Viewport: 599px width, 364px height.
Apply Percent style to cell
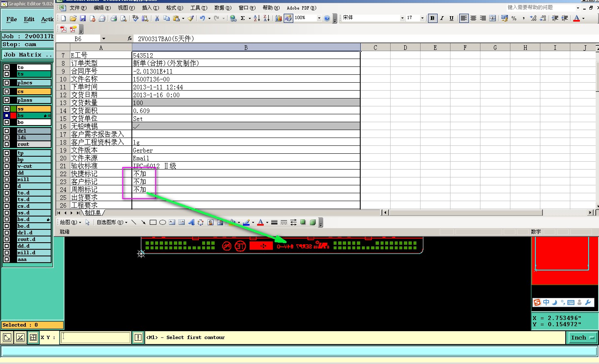[x=514, y=18]
